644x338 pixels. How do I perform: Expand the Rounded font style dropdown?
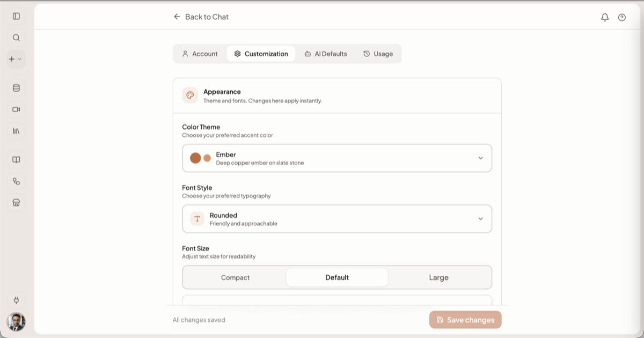click(x=337, y=219)
